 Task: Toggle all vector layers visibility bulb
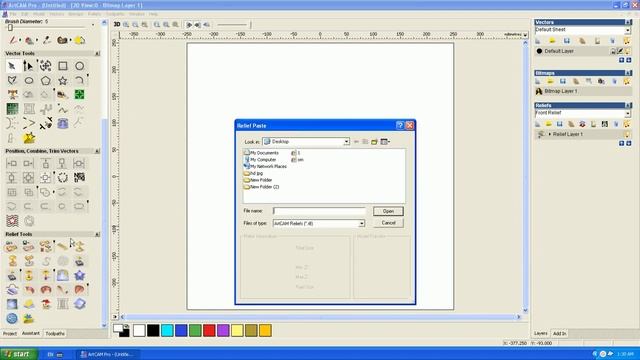627,41
